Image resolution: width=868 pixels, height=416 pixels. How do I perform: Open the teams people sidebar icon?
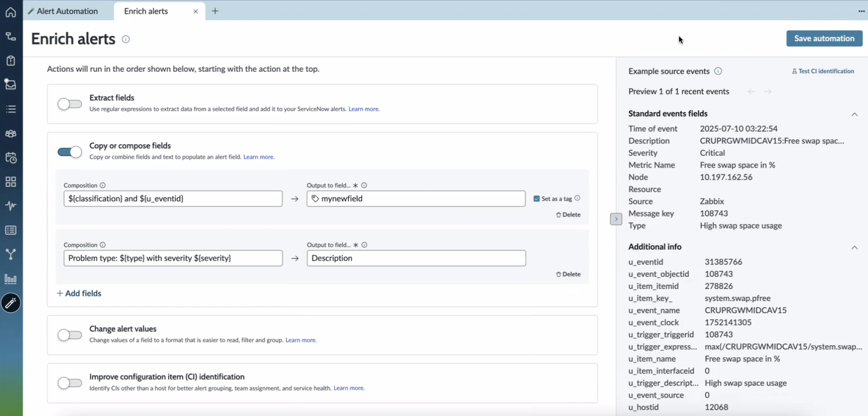[x=11, y=133]
